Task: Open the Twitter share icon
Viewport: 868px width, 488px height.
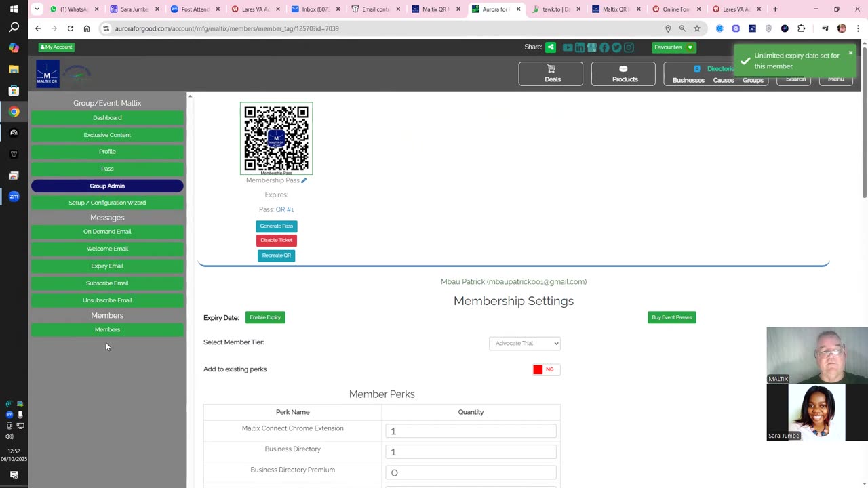Action: tap(616, 47)
